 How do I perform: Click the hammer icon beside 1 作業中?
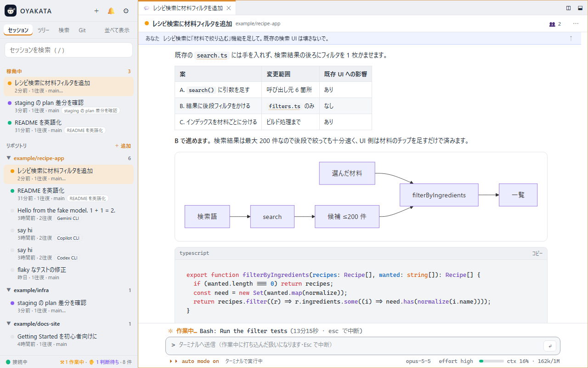pos(62,362)
